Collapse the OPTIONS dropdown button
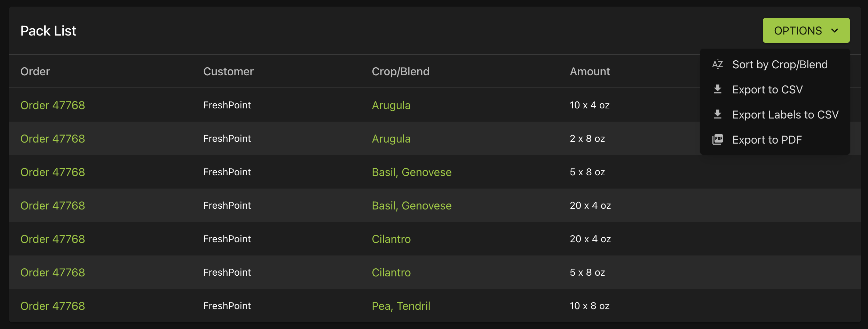 [806, 31]
